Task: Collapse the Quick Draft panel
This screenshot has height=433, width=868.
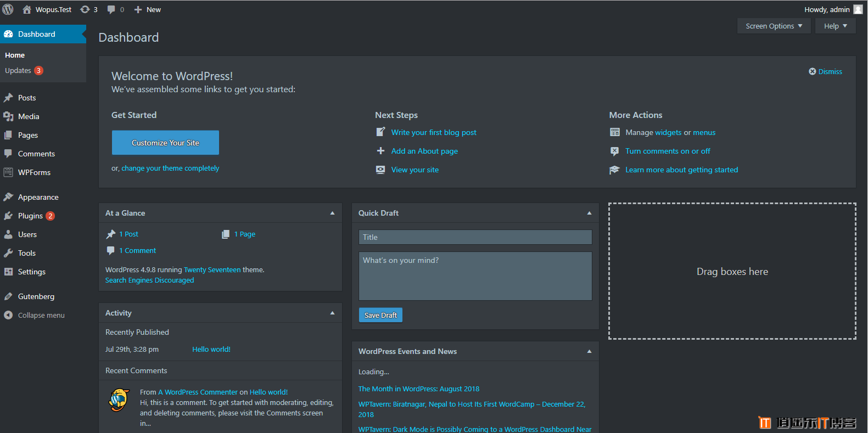Action: point(589,213)
